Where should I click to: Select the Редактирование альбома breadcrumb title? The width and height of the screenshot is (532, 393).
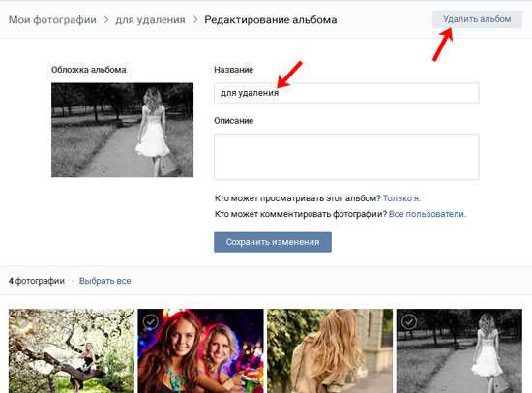(x=271, y=20)
